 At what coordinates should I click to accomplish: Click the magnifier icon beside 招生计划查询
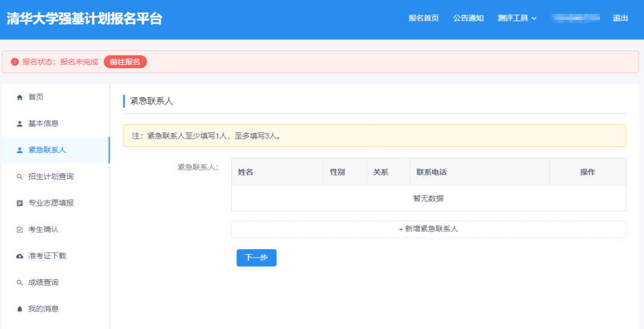click(x=19, y=177)
